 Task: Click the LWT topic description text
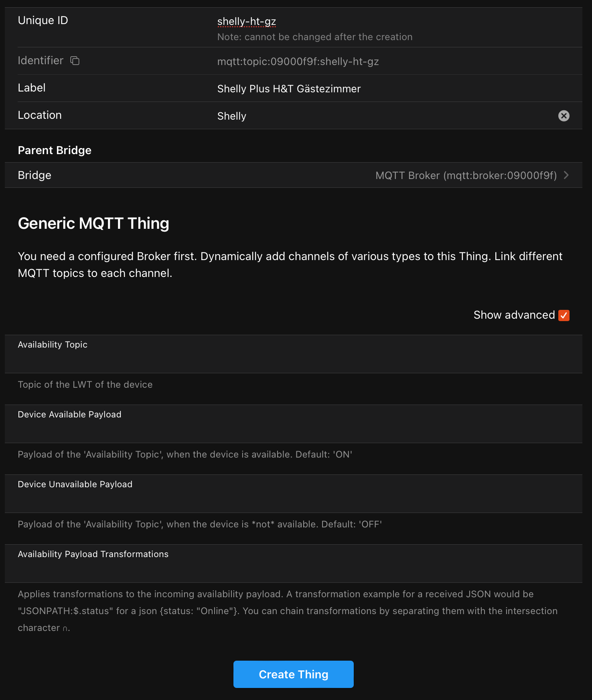[85, 385]
